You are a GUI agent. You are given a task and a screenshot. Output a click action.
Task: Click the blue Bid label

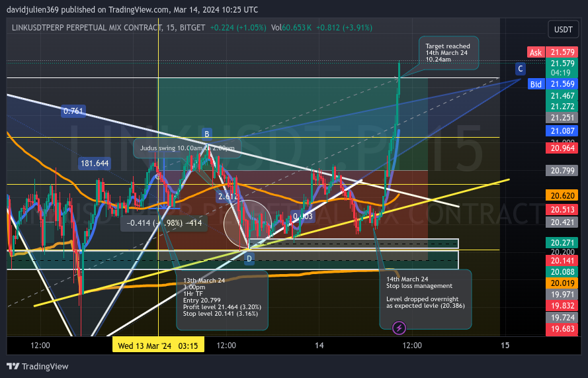536,84
